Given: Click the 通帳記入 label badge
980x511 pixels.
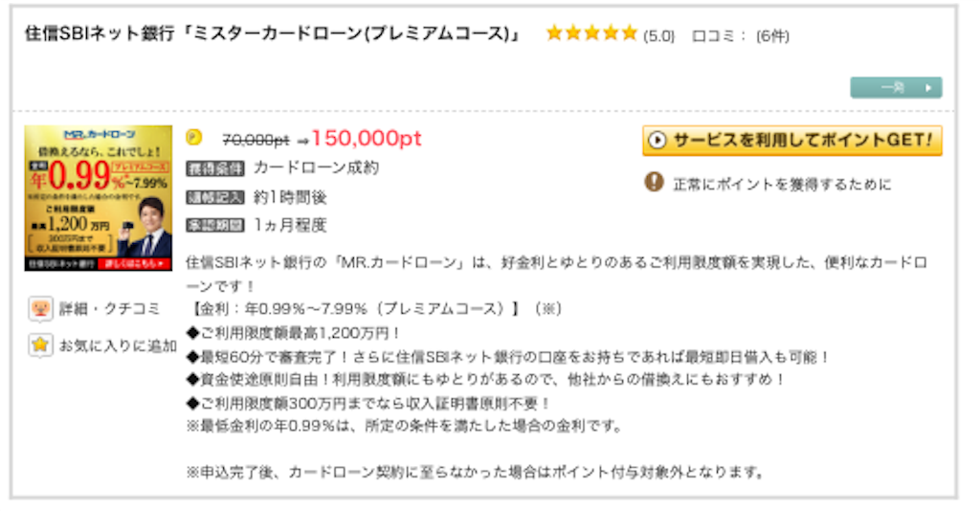Looking at the screenshot, I should pos(215,197).
